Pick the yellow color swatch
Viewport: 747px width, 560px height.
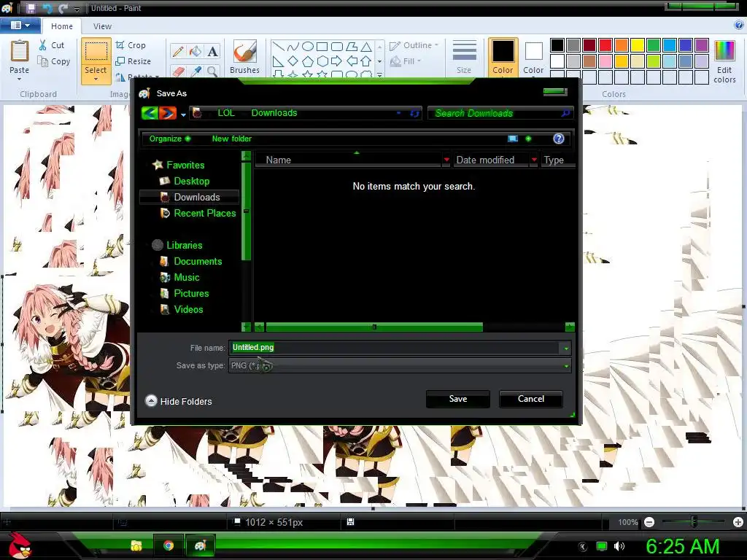coord(638,45)
